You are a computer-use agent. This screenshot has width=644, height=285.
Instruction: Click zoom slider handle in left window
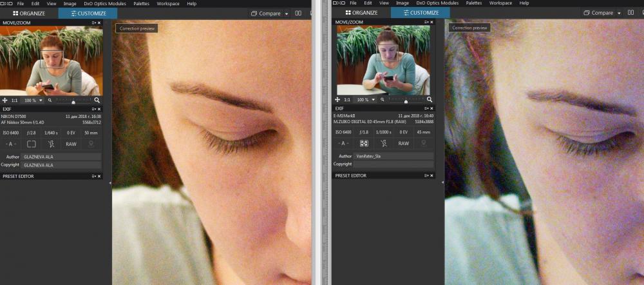[73, 102]
